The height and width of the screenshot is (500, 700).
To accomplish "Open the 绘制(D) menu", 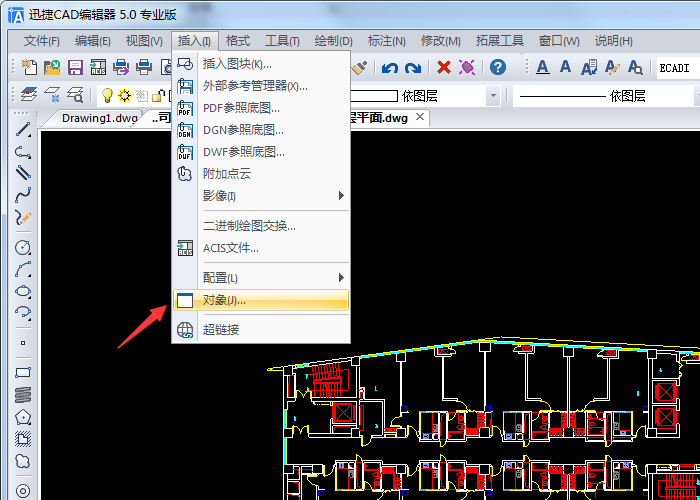I will tap(333, 42).
